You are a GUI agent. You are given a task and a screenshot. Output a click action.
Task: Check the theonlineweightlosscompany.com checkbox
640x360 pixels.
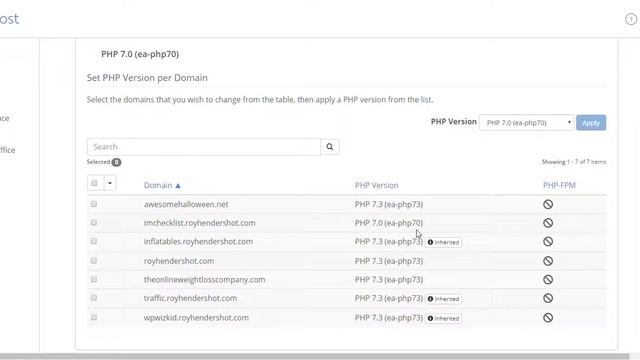click(x=94, y=279)
